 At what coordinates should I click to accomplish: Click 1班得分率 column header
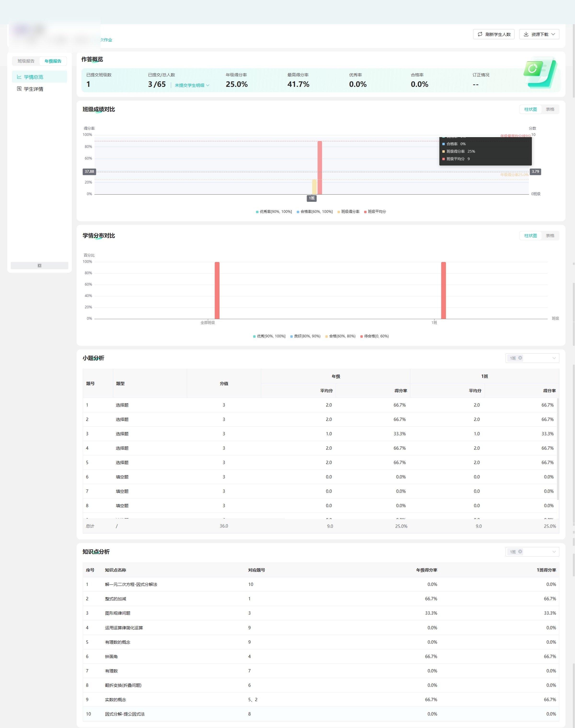(x=546, y=570)
